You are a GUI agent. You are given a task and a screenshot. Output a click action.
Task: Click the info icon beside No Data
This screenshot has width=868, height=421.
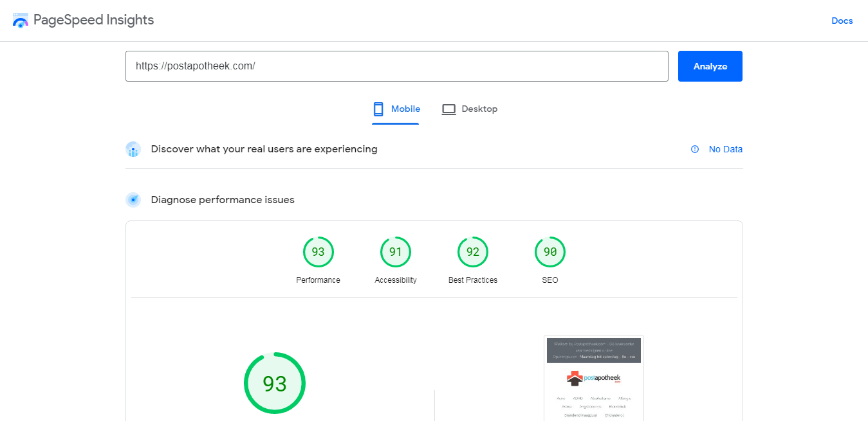click(x=695, y=149)
